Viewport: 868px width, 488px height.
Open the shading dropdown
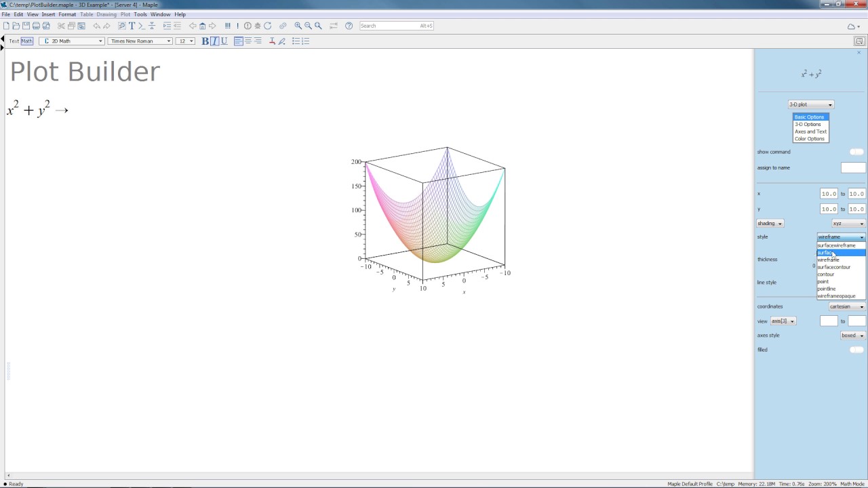point(770,224)
